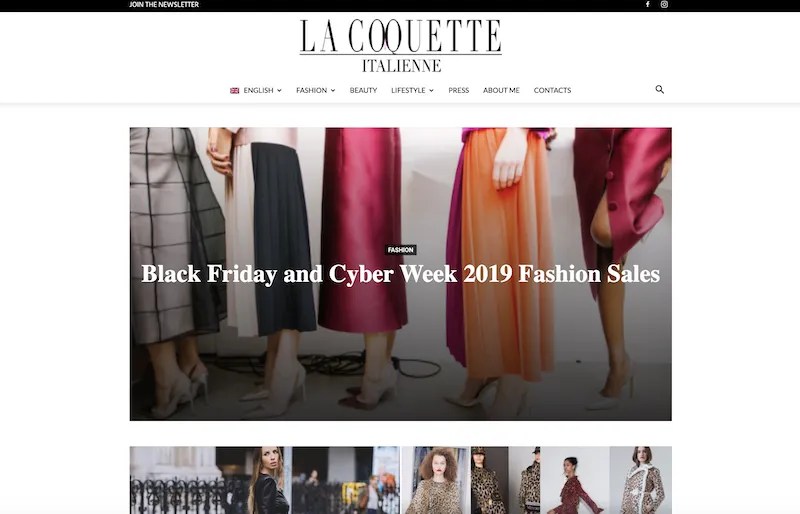Image resolution: width=800 pixels, height=514 pixels.
Task: Open the Press menu item
Action: coord(459,90)
